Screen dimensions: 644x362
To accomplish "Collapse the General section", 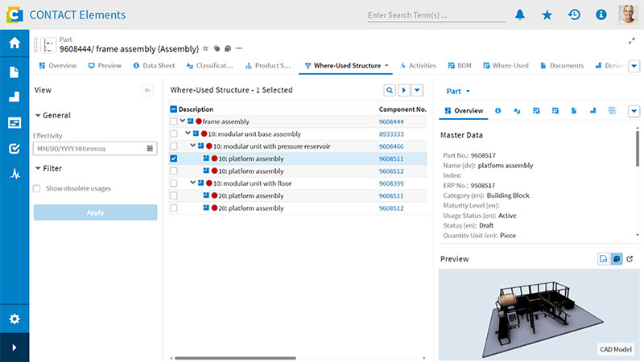I will pyautogui.click(x=38, y=116).
